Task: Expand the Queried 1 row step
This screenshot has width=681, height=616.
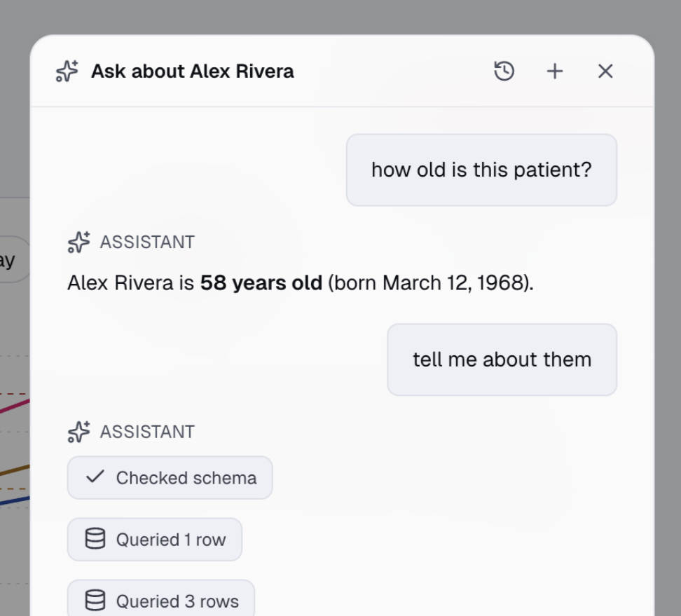Action: click(x=155, y=540)
